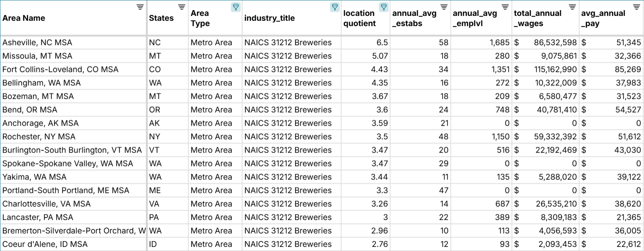644x251 pixels.
Task: Select the Asheville, NC MSA cell
Action: pyautogui.click(x=37, y=42)
